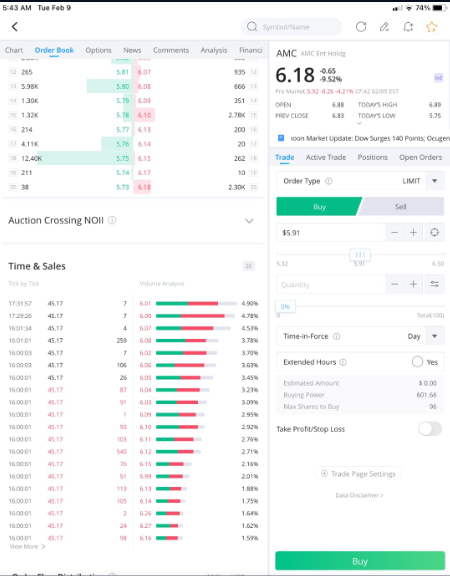Open the Open Orders tab

[x=421, y=158]
